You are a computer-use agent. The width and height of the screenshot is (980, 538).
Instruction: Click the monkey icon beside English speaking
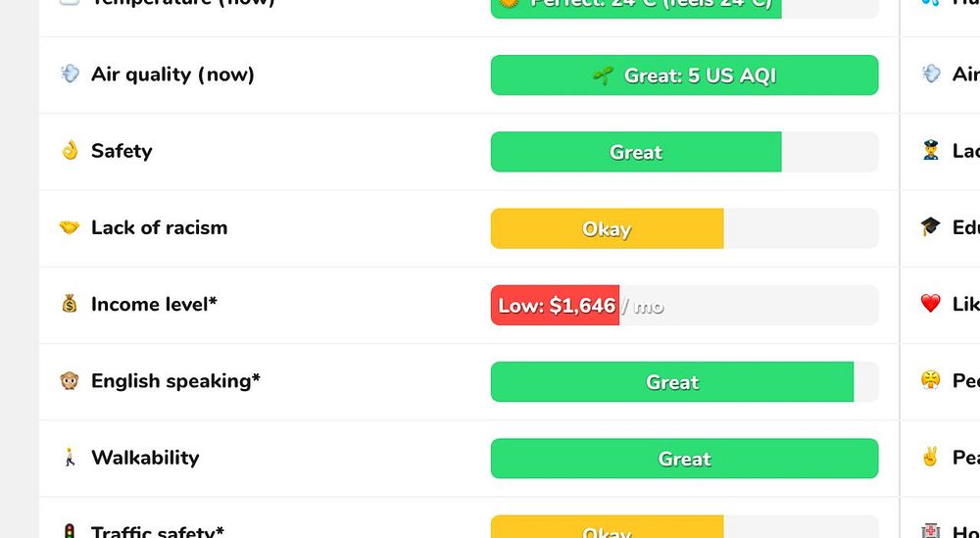coord(70,380)
